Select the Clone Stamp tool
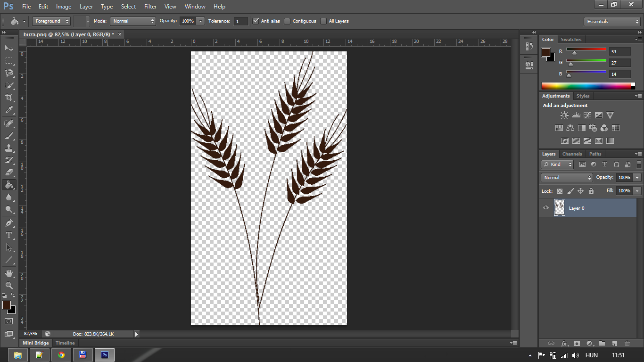The image size is (644, 362). click(x=9, y=148)
